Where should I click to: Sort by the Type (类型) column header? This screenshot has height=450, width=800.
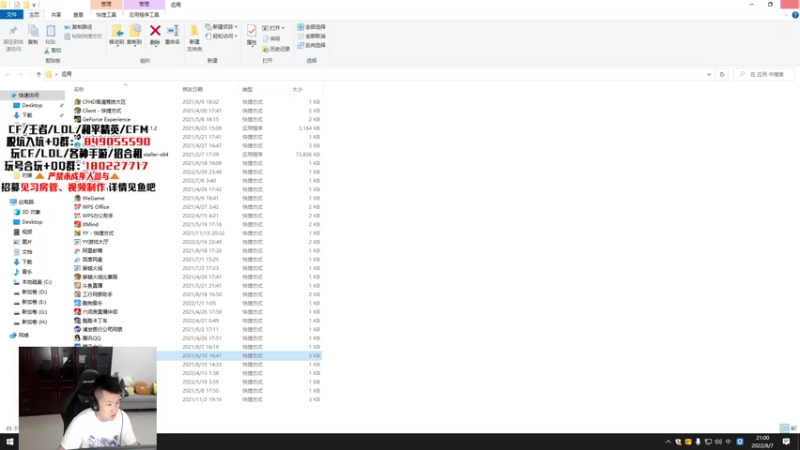(x=247, y=89)
